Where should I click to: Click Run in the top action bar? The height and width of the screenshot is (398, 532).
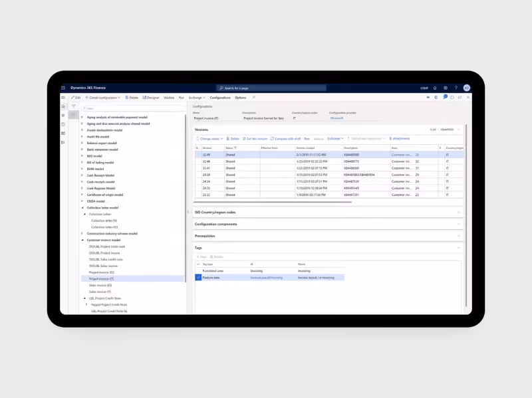point(182,98)
